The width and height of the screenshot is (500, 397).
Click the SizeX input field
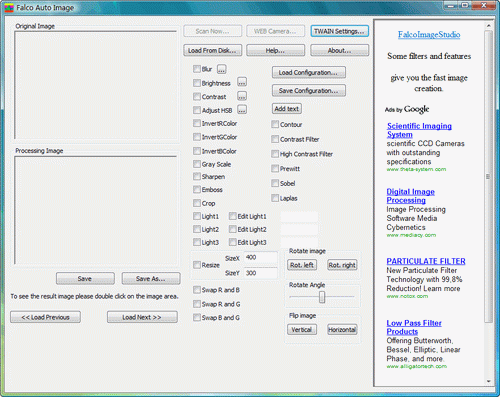click(x=261, y=257)
